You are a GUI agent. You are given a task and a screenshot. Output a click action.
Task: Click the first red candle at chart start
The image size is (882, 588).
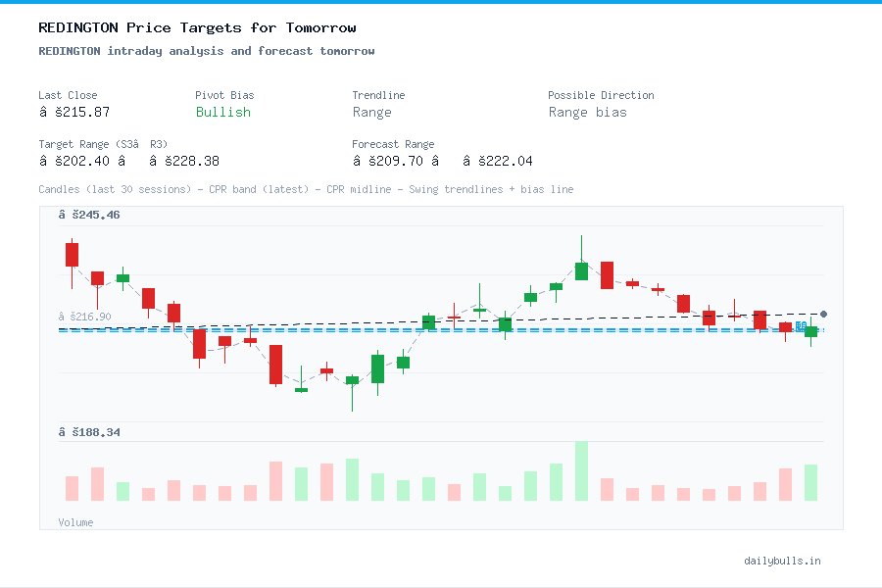(72, 255)
